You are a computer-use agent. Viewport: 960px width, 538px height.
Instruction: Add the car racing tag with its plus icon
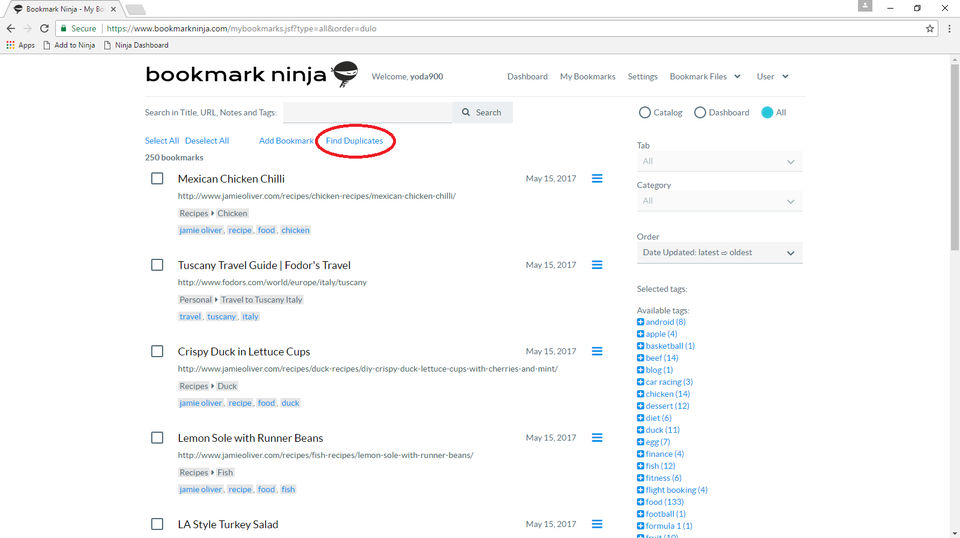click(x=640, y=382)
